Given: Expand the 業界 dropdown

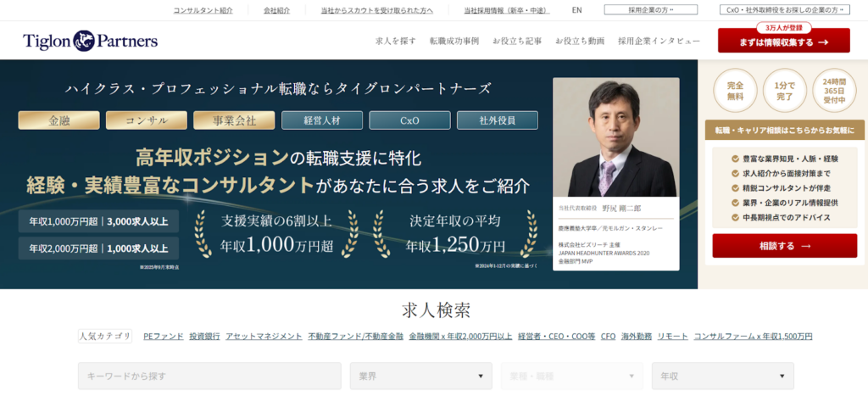Looking at the screenshot, I should [420, 376].
